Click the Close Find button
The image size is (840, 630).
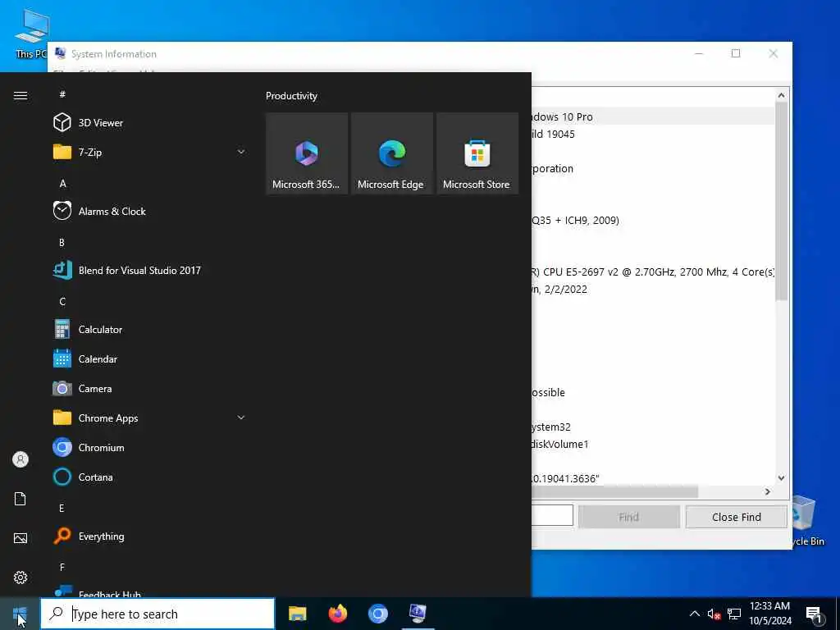(x=736, y=517)
